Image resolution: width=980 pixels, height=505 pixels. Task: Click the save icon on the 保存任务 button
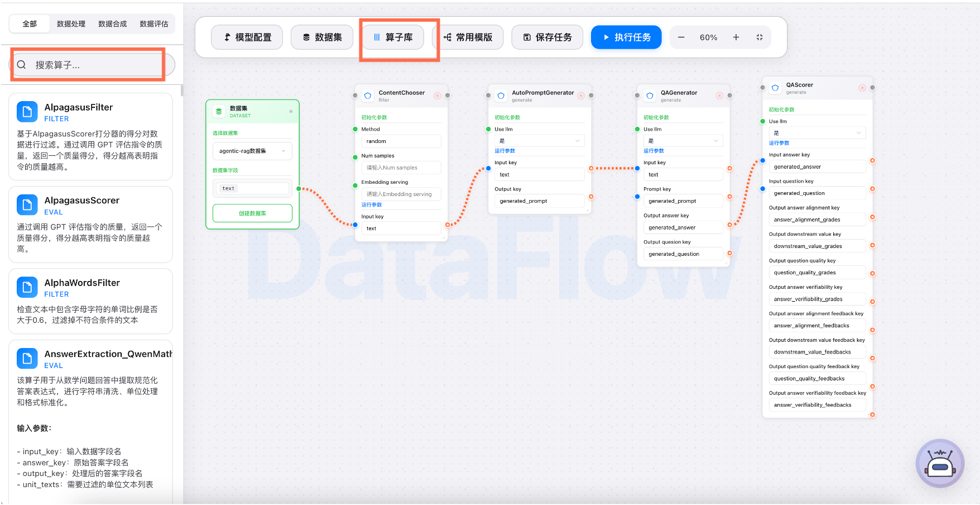[526, 37]
